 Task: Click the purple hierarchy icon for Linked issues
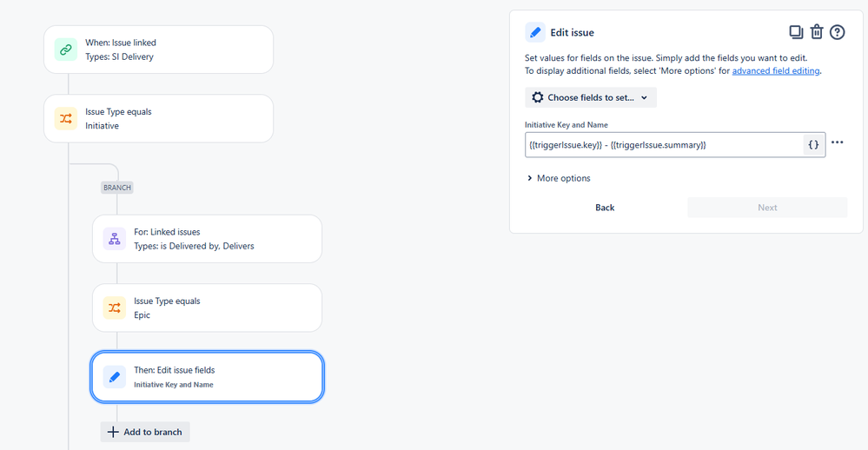[115, 239]
